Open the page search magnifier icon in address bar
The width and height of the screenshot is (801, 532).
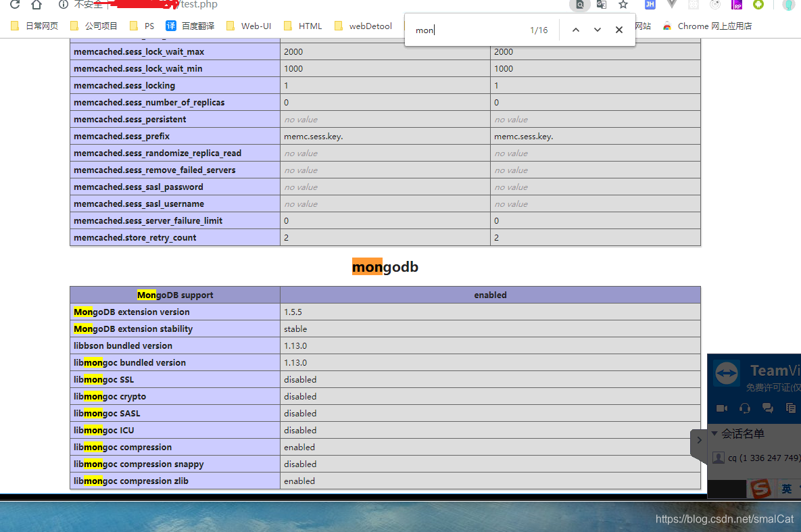(580, 5)
